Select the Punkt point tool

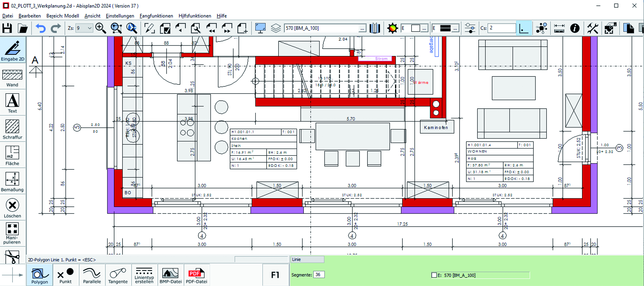(66, 275)
